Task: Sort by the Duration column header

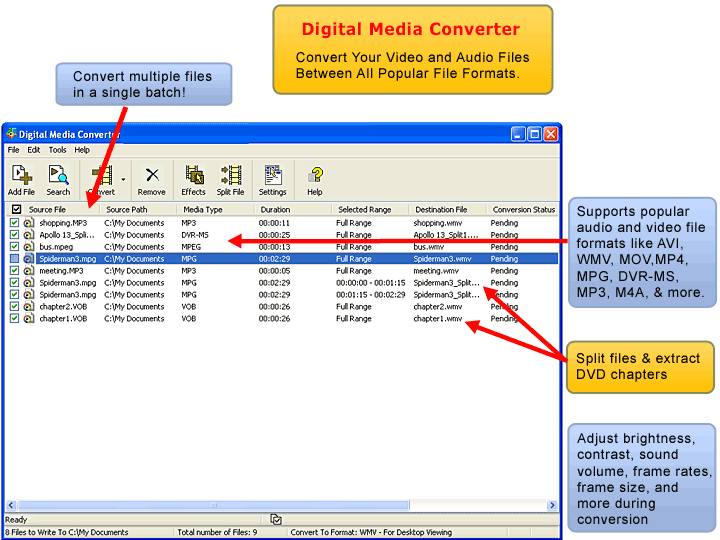Action: pyautogui.click(x=276, y=209)
